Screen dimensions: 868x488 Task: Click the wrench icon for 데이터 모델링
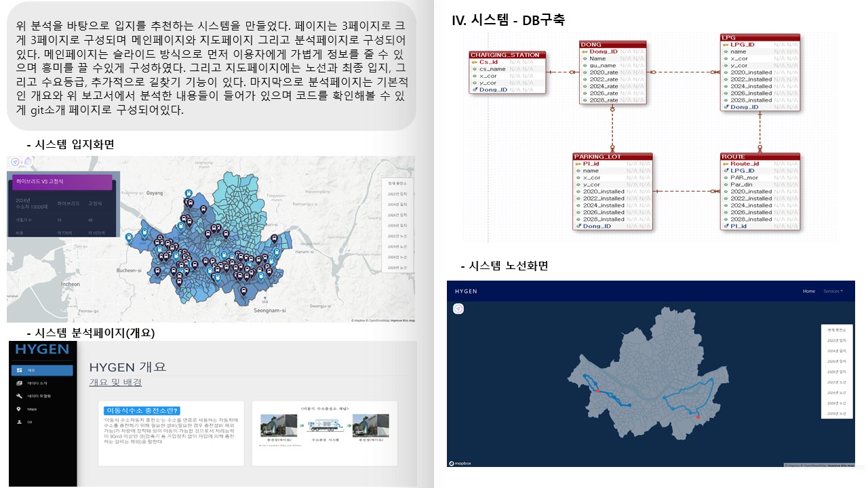tap(18, 396)
